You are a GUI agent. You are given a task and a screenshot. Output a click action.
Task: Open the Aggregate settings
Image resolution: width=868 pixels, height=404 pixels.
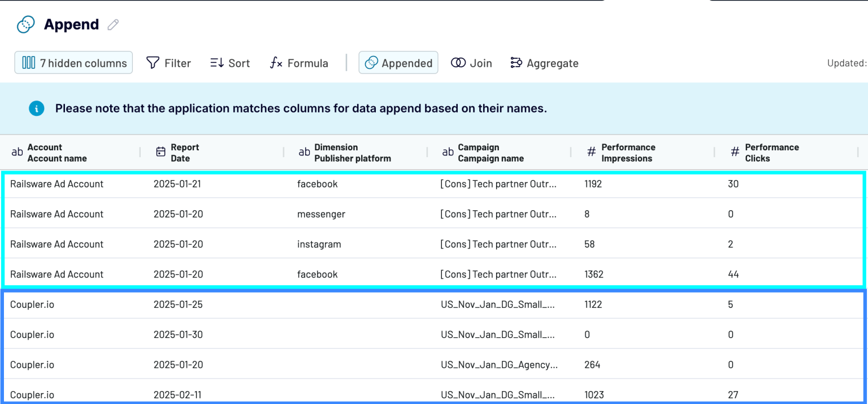point(544,63)
